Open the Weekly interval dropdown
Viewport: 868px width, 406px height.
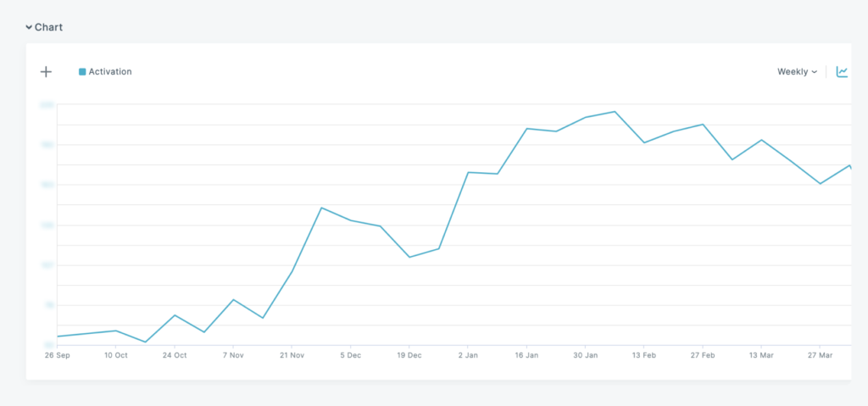click(797, 72)
